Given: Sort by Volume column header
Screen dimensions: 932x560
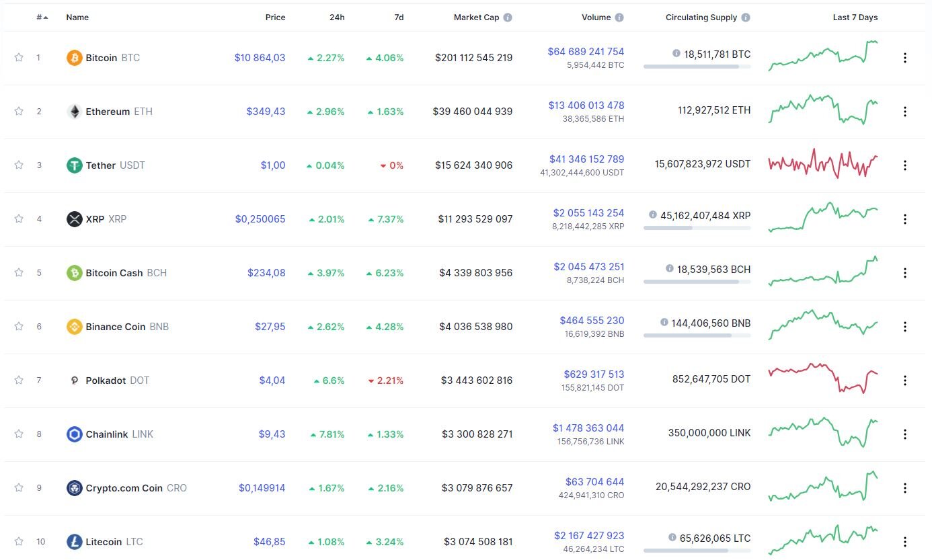Looking at the screenshot, I should pyautogui.click(x=596, y=17).
